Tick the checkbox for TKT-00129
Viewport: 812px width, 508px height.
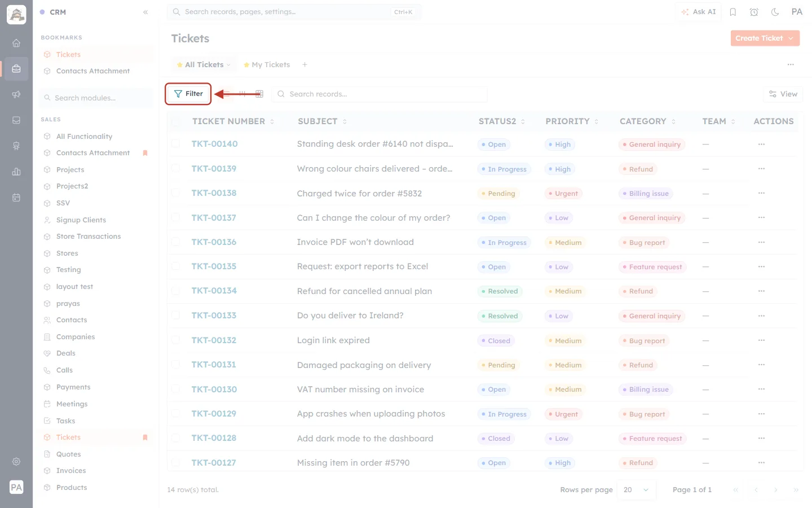[175, 414]
